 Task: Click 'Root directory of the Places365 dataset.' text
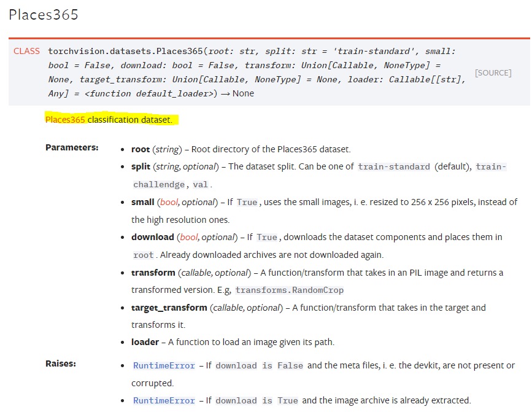tap(271, 149)
